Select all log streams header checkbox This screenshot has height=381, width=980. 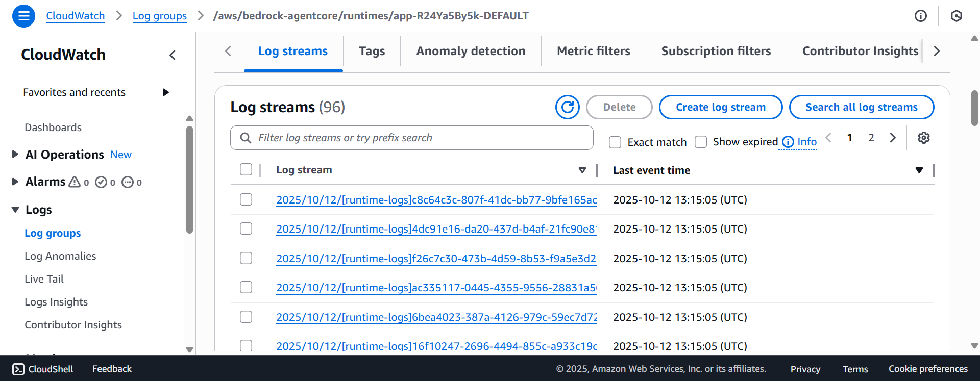pos(246,169)
